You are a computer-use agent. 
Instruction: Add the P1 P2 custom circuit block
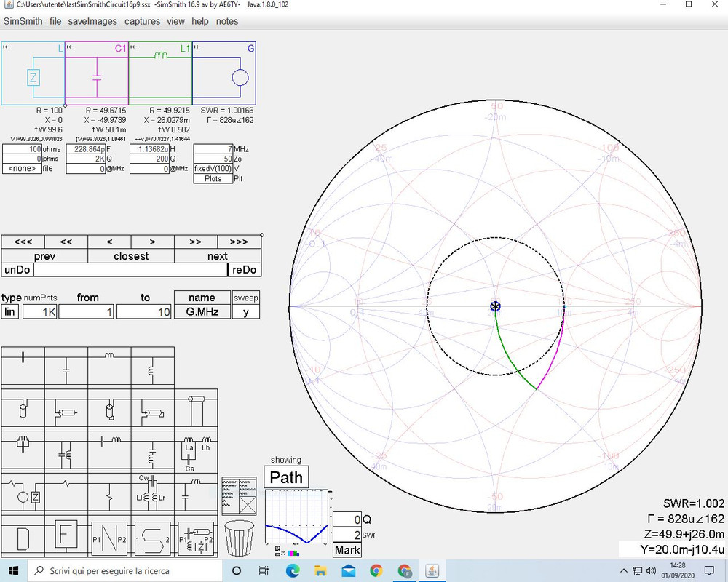click(196, 538)
